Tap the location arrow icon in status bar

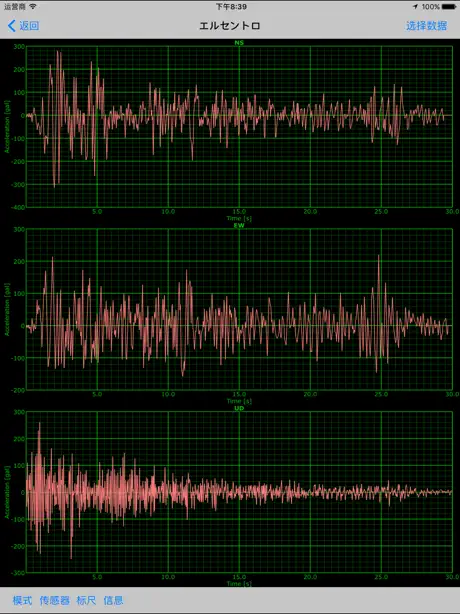point(415,7)
